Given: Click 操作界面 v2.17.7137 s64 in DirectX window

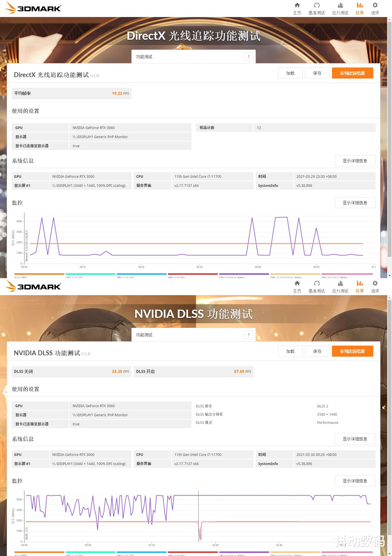Looking at the screenshot, I should pyautogui.click(x=186, y=185).
